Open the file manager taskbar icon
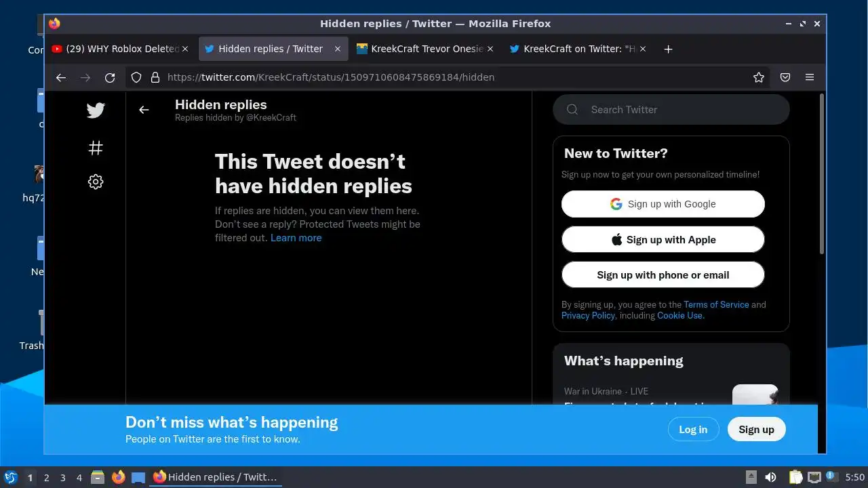The width and height of the screenshot is (868, 488). 98,477
